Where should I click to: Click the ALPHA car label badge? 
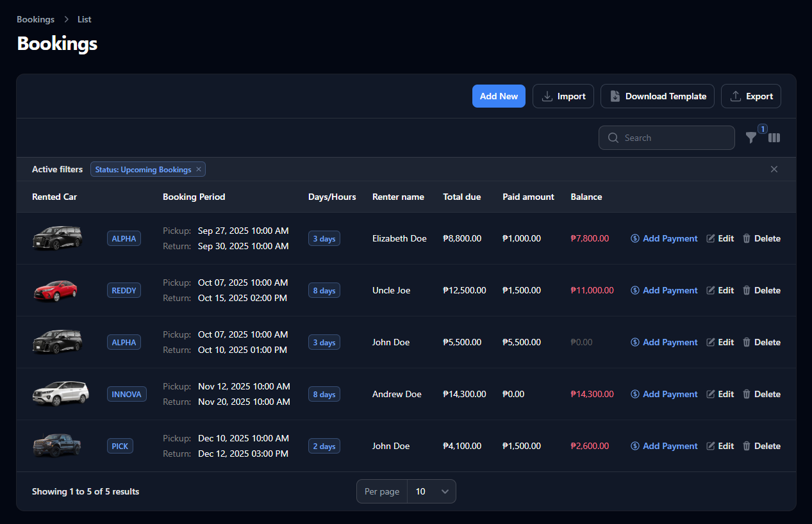coord(124,238)
